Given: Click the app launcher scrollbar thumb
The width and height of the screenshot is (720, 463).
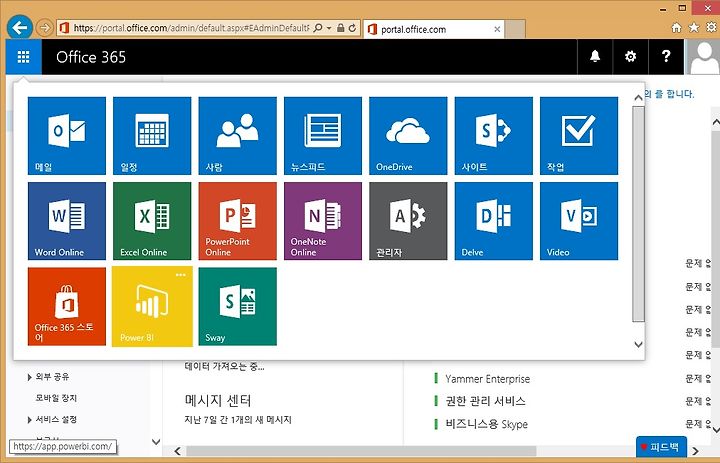Looking at the screenshot, I should coord(638,214).
